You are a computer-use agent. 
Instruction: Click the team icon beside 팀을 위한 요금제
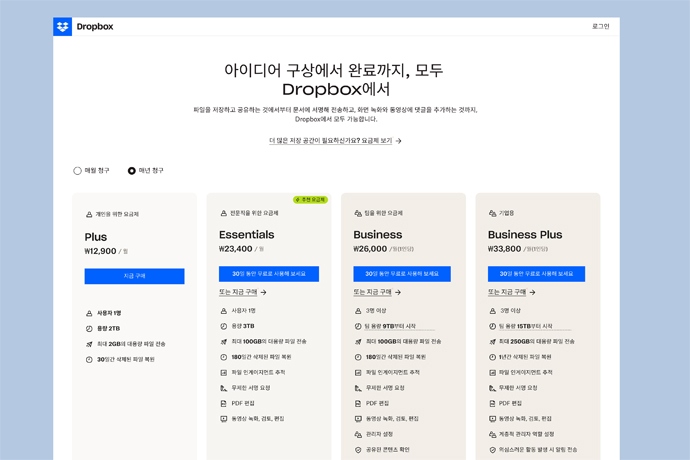358,213
